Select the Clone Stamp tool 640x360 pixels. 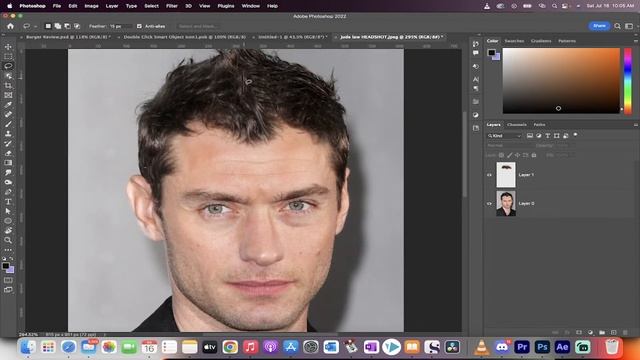tap(8, 134)
